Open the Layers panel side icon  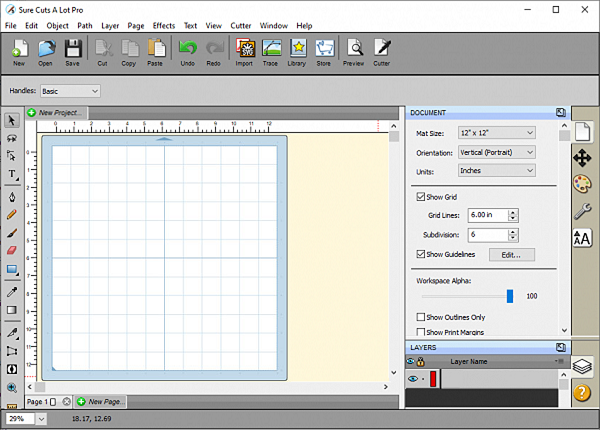[582, 366]
